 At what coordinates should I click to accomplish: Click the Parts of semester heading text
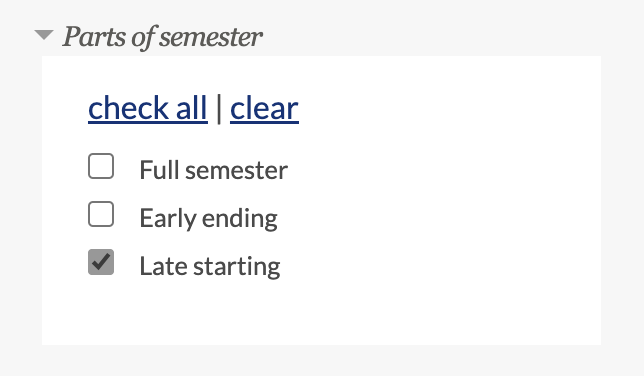click(x=163, y=37)
